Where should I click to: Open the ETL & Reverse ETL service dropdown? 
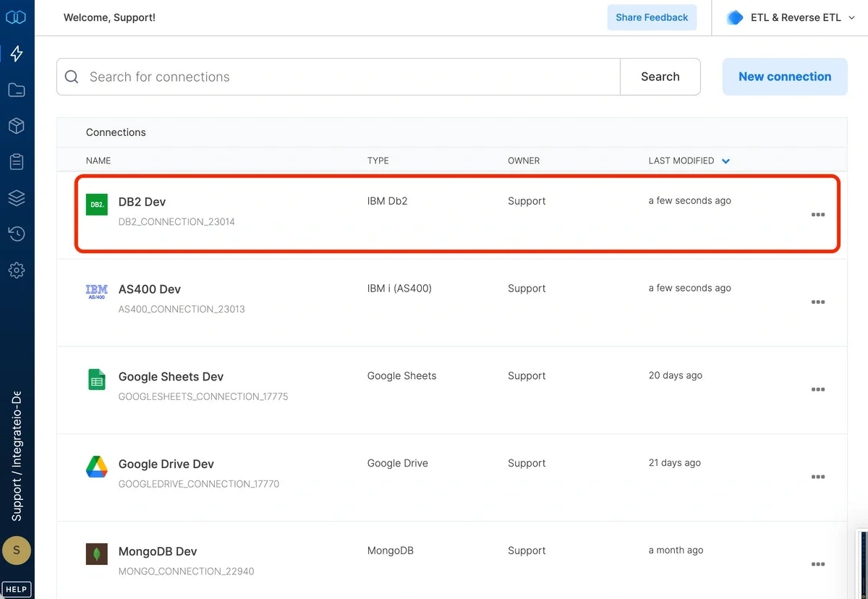[x=789, y=17]
